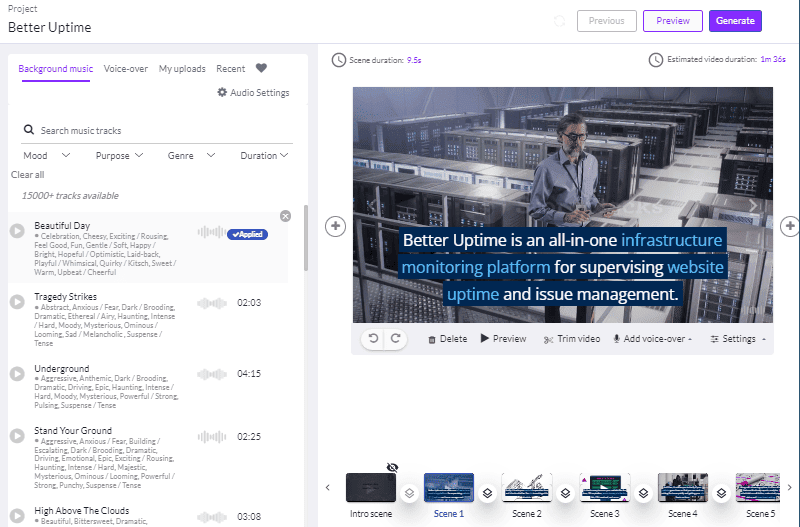Click the estimated duration 1m 36s value
The height and width of the screenshot is (527, 800).
tap(773, 59)
